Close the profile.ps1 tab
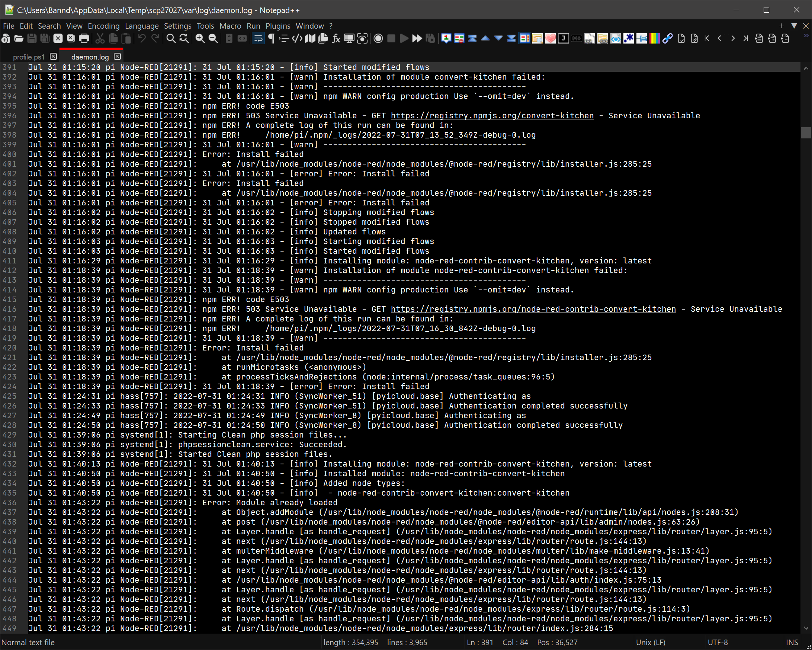 coord(54,57)
